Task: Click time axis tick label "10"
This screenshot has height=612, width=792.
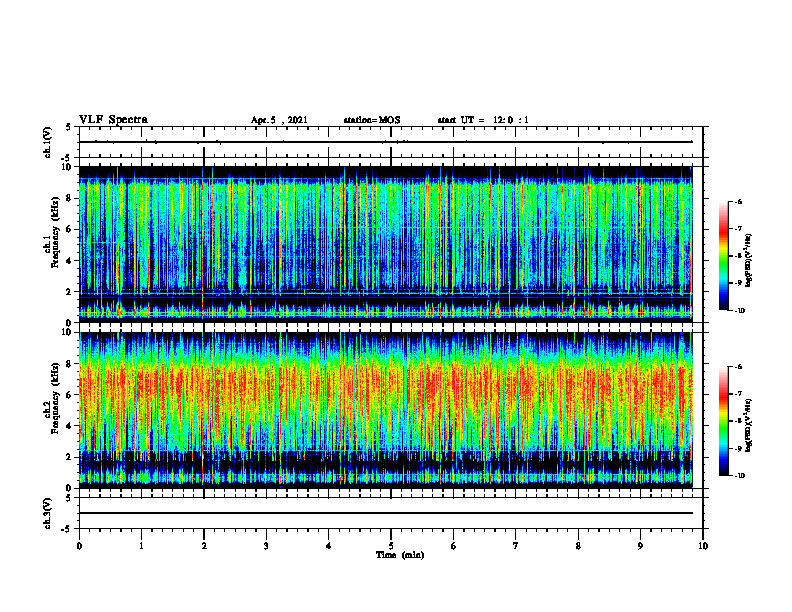Action: tap(703, 546)
